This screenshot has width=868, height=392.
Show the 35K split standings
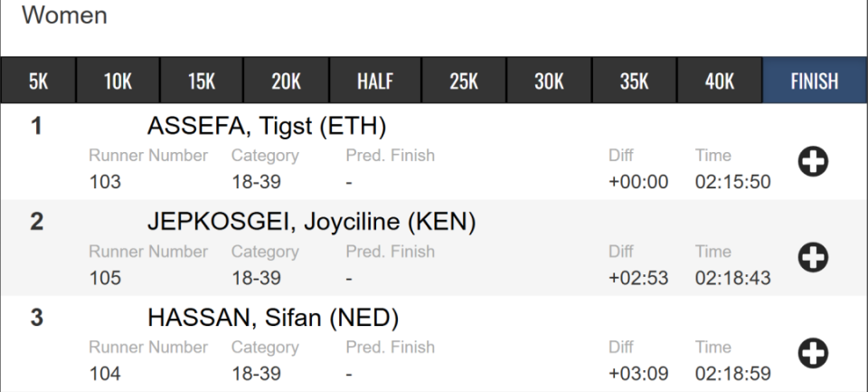pyautogui.click(x=635, y=81)
